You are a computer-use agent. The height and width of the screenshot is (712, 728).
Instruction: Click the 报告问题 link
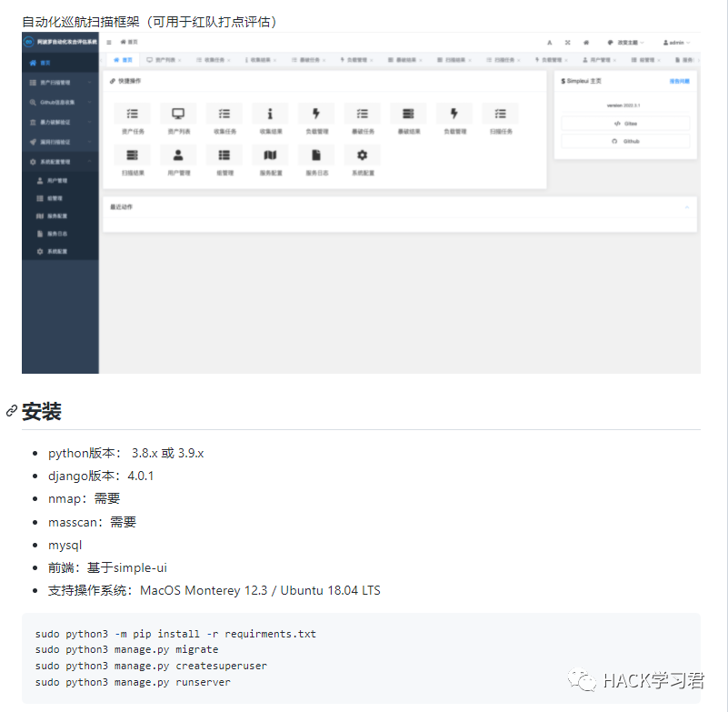679,81
